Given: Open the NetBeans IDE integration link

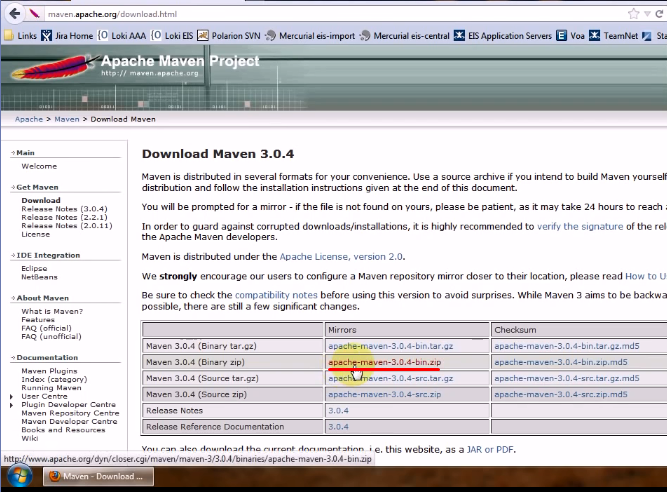Looking at the screenshot, I should tap(40, 277).
